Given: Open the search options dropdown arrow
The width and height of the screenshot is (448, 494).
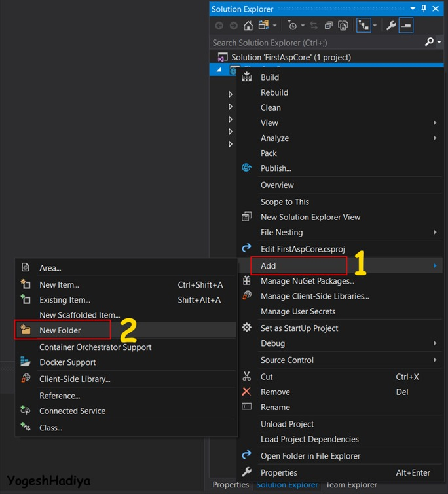Looking at the screenshot, I should click(x=439, y=42).
